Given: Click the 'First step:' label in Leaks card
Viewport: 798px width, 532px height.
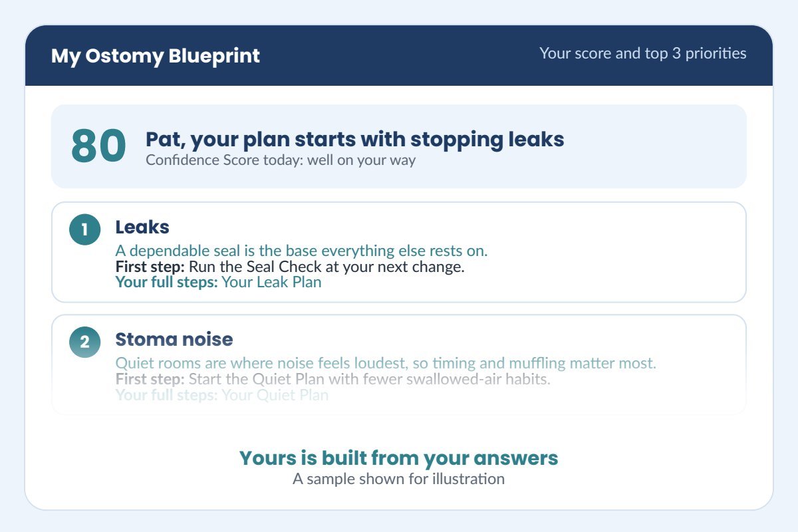Looking at the screenshot, I should click(150, 267).
